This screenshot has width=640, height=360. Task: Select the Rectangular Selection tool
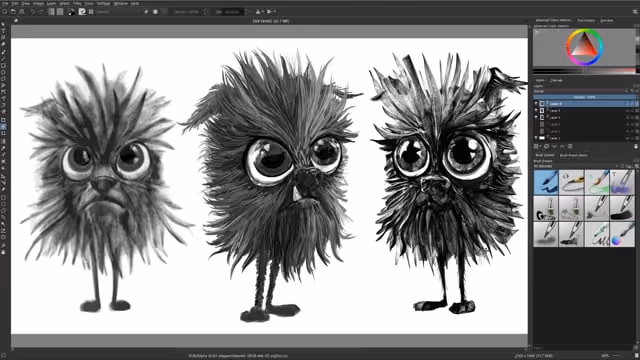[x=3, y=198]
